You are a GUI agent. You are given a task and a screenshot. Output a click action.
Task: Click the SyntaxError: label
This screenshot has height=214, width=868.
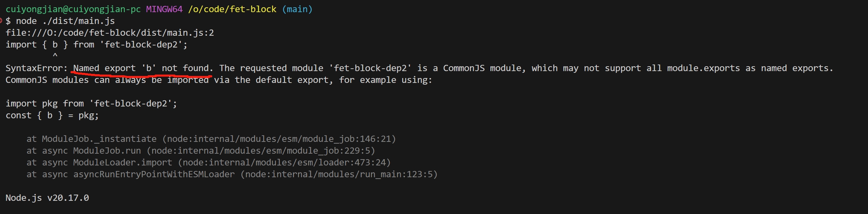point(36,68)
